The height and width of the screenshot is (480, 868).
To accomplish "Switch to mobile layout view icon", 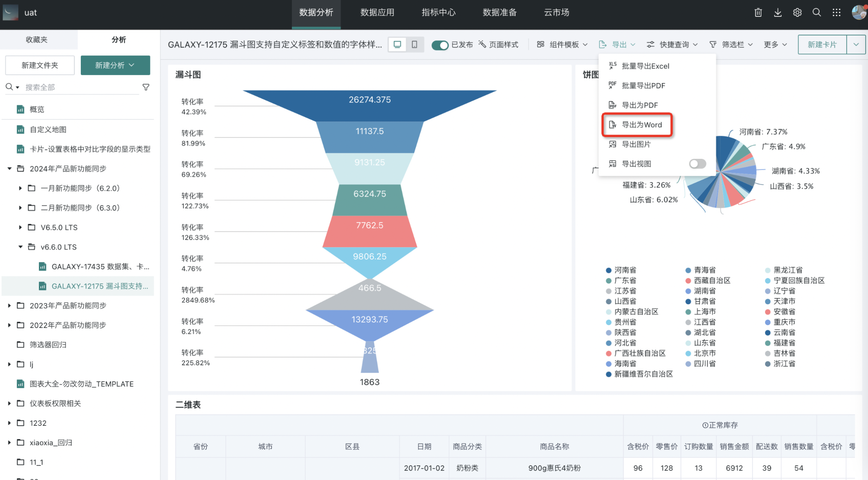I will tap(415, 44).
